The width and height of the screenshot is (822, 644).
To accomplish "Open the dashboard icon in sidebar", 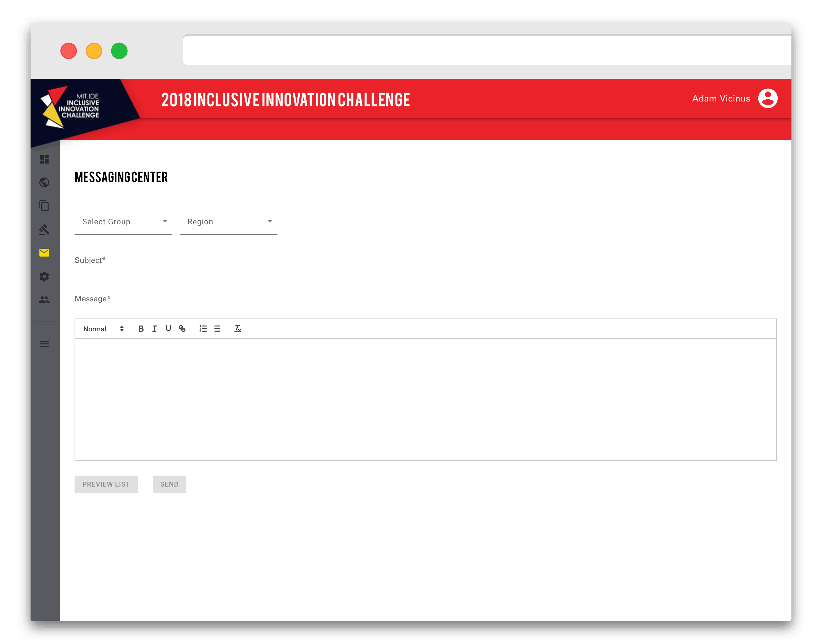I will tap(44, 159).
